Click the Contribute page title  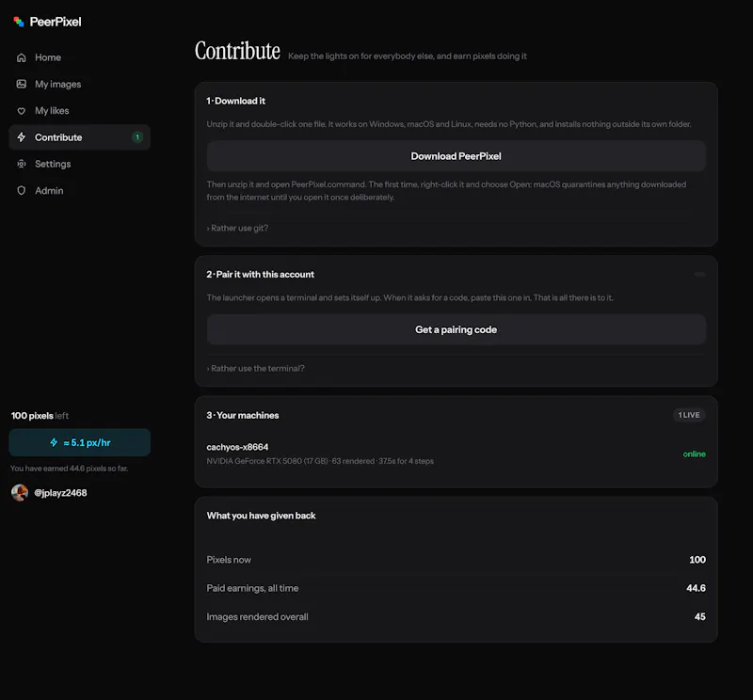237,51
